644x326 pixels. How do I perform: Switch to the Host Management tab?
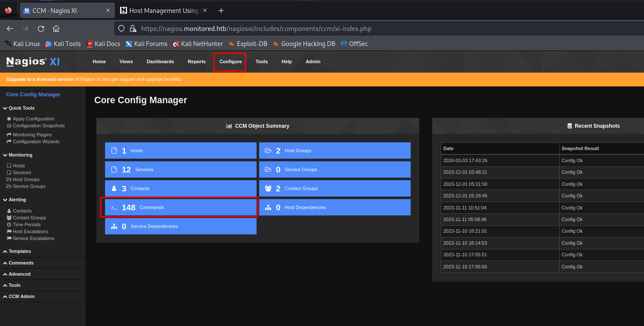(164, 10)
